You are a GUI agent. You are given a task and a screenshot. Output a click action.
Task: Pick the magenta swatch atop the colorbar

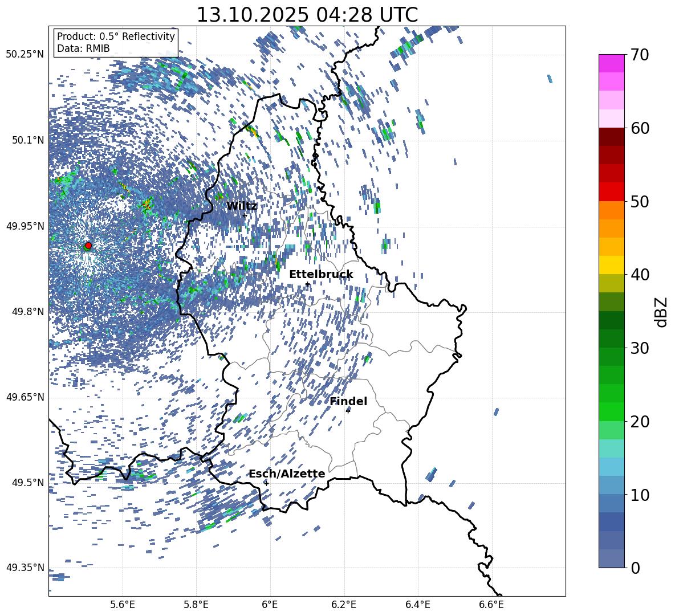point(611,64)
